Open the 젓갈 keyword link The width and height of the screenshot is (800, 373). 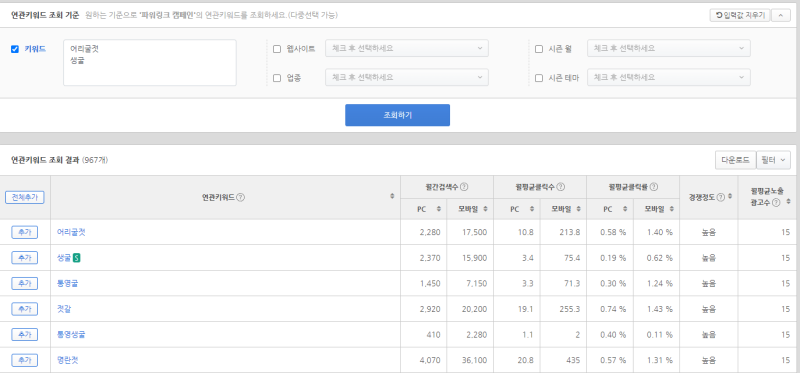[x=64, y=309]
